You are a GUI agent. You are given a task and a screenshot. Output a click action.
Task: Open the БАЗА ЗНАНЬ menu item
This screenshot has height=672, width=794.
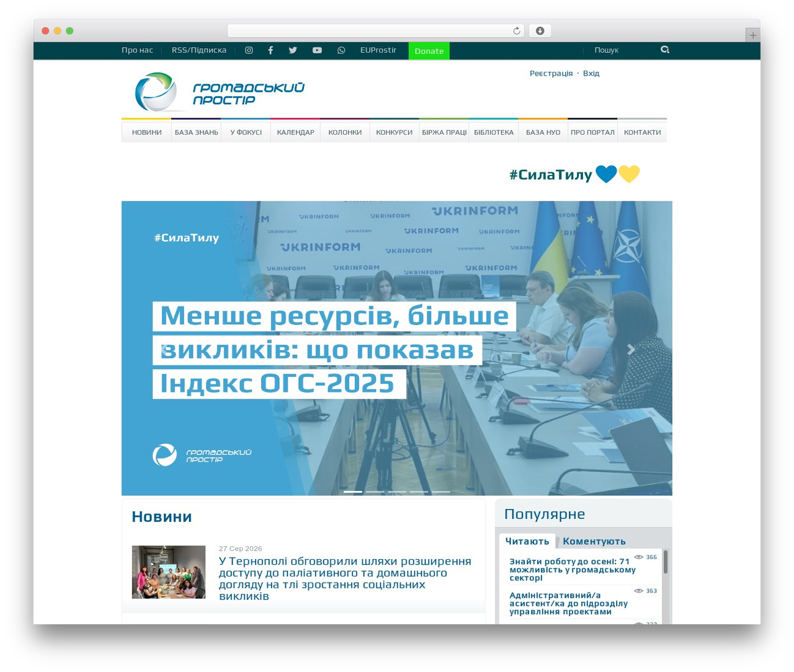point(196,132)
